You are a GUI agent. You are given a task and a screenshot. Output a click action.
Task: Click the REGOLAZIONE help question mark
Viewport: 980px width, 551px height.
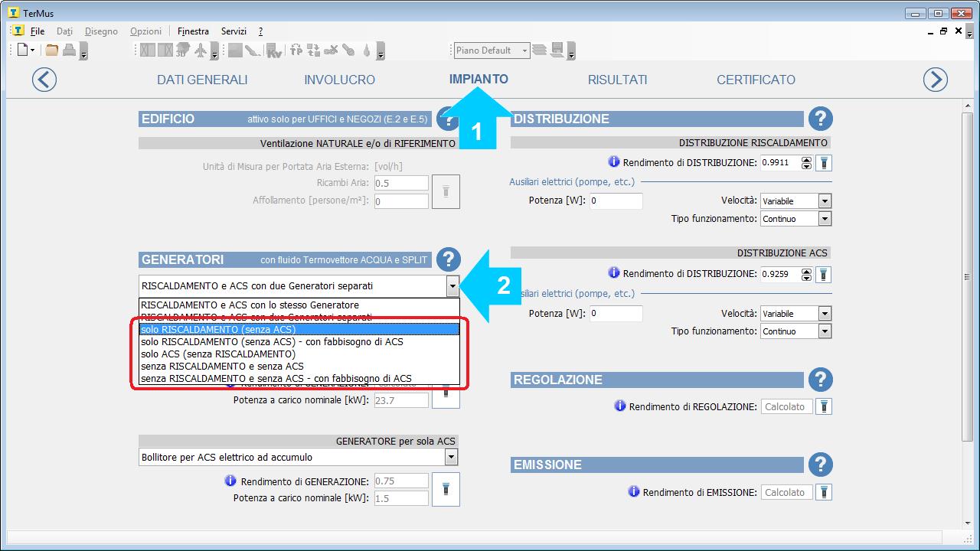[x=820, y=380]
